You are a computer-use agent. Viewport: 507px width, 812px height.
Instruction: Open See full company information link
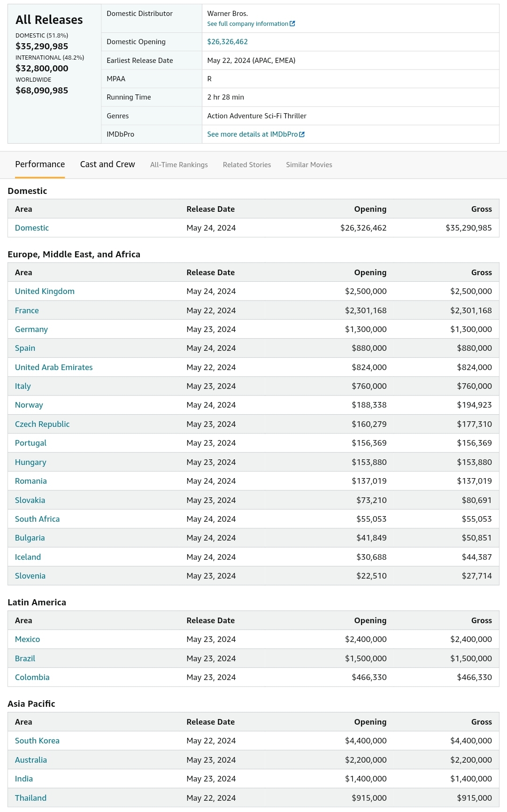pyautogui.click(x=247, y=24)
